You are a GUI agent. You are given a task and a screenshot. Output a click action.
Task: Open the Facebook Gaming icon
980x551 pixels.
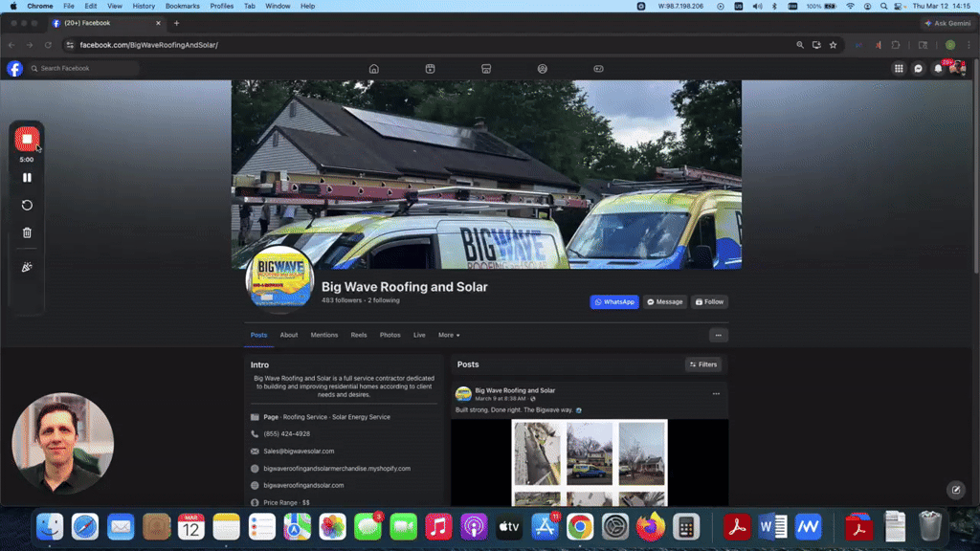598,69
